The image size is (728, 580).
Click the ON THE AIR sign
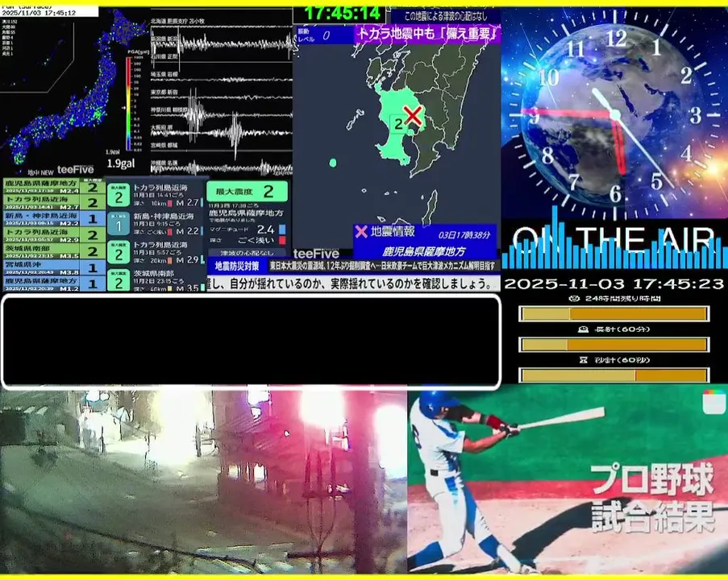[x=613, y=240]
